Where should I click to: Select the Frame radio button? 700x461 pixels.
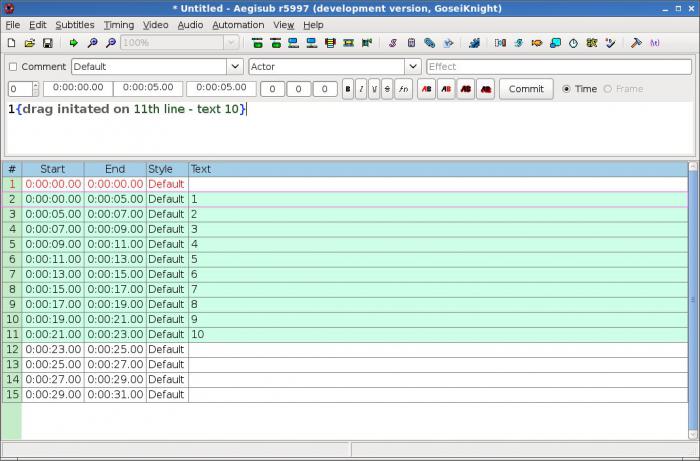click(x=608, y=89)
